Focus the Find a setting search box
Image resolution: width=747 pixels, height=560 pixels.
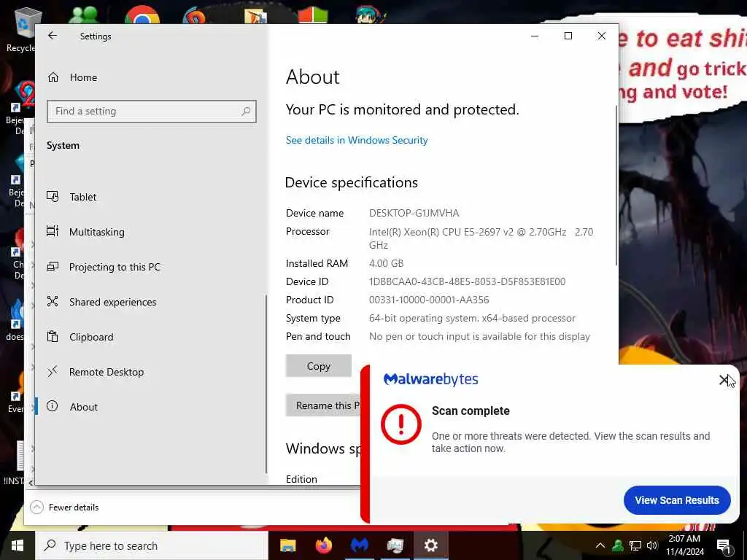152,112
